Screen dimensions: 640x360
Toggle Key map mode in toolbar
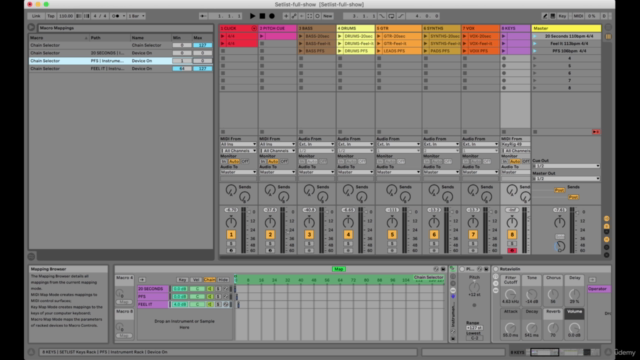[562, 16]
